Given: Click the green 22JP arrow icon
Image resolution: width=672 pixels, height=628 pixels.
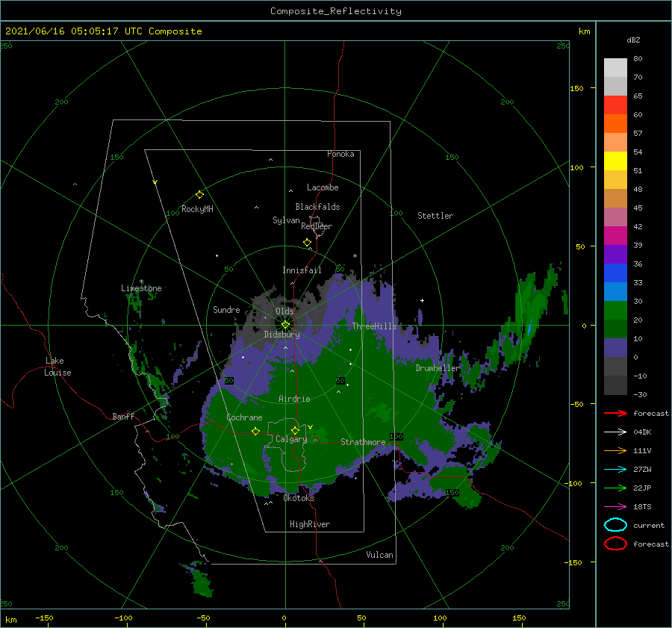Looking at the screenshot, I should [615, 488].
